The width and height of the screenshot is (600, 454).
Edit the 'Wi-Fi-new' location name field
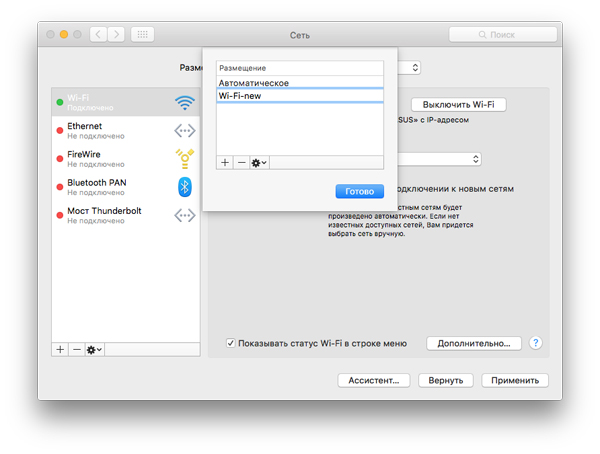click(300, 96)
